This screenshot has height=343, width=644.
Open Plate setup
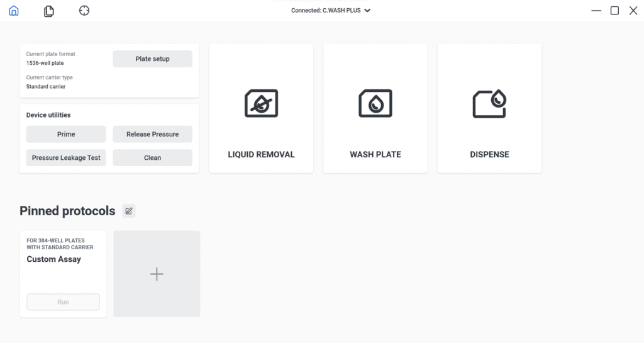click(152, 59)
